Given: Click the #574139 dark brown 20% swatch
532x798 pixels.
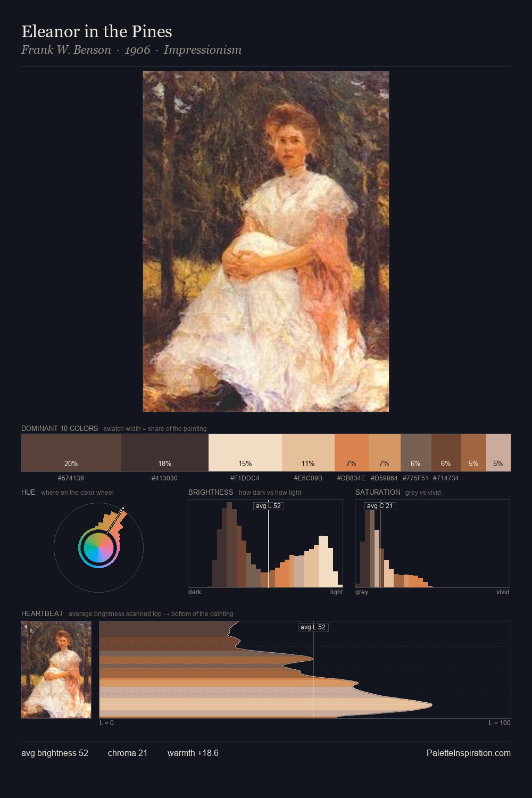Looking at the screenshot, I should click(x=71, y=453).
